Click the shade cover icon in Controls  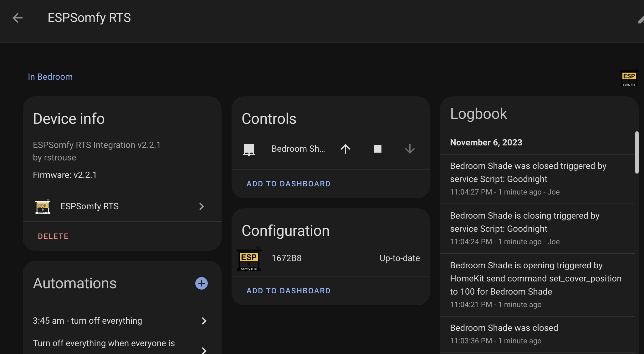[249, 149]
